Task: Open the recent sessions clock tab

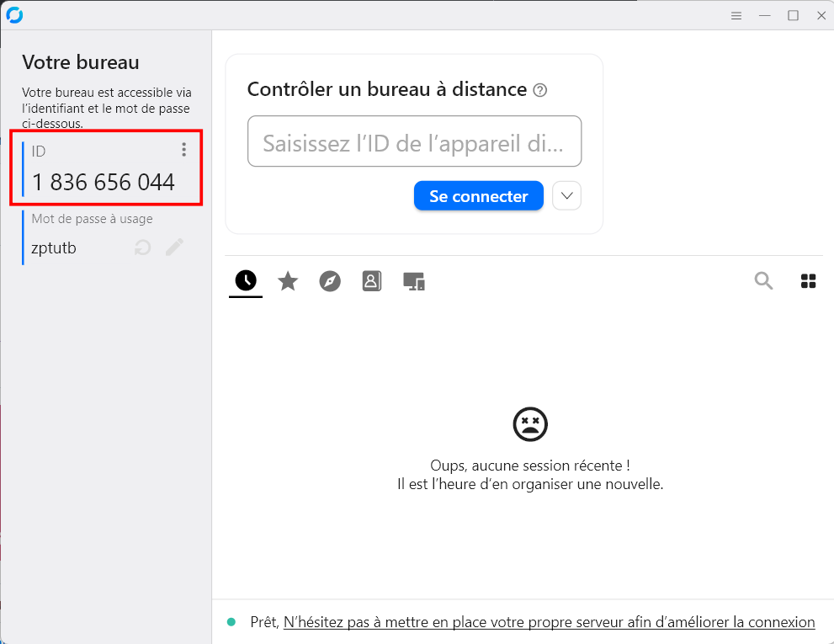Action: (245, 280)
